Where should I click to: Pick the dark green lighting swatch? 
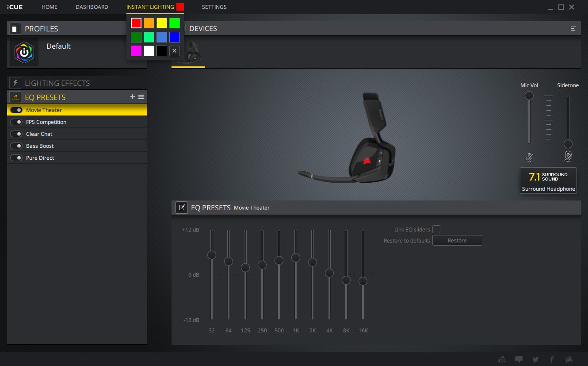136,37
